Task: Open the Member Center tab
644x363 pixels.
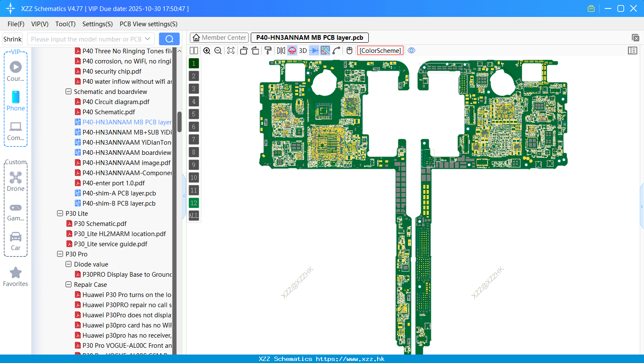Action: [x=219, y=38]
